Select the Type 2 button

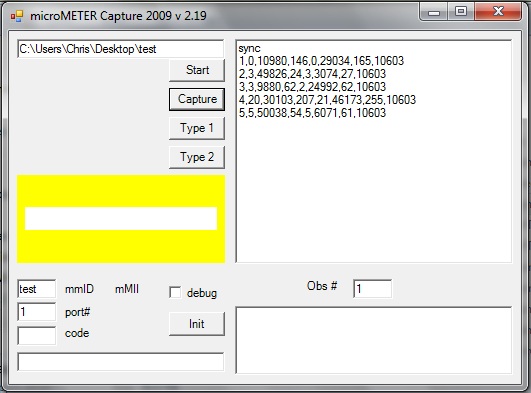click(197, 158)
